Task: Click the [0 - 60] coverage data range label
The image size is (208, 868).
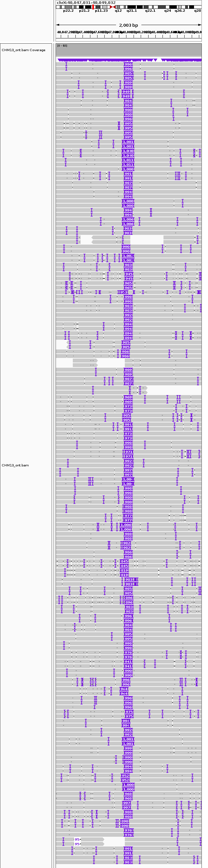Action: tap(62, 46)
